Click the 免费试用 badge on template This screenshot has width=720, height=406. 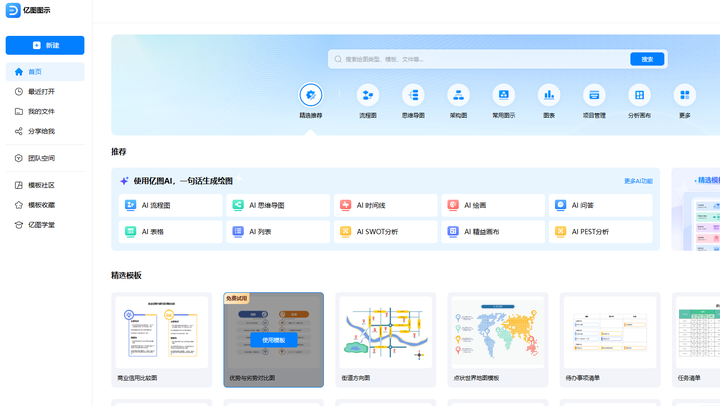236,298
